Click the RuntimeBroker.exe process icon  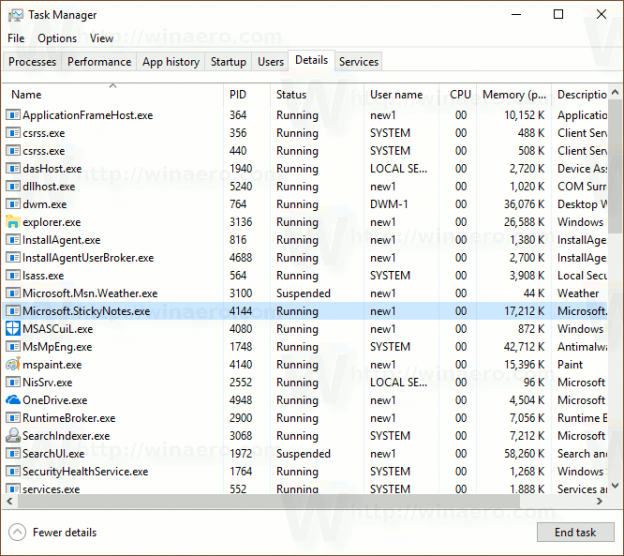coord(13,418)
